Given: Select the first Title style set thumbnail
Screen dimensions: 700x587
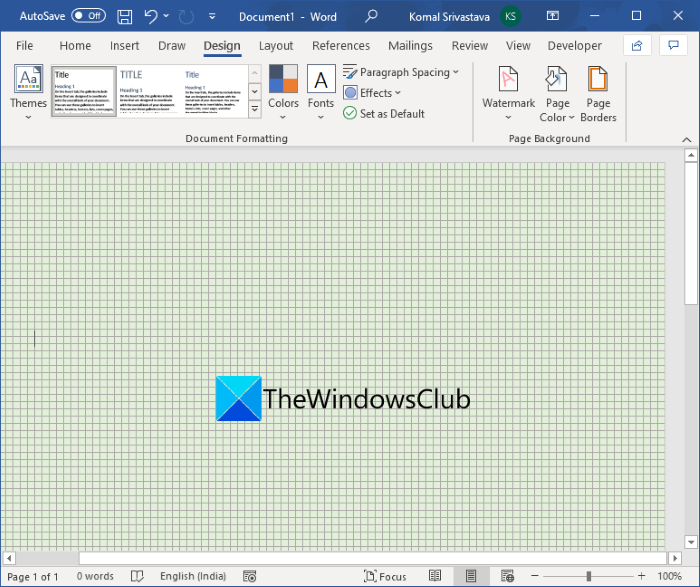Looking at the screenshot, I should pos(84,92).
